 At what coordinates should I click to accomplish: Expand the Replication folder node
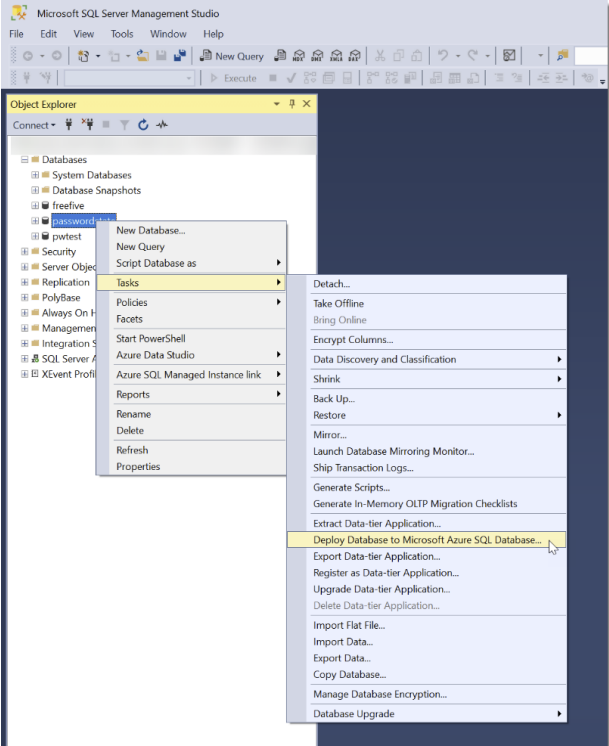coord(25,282)
